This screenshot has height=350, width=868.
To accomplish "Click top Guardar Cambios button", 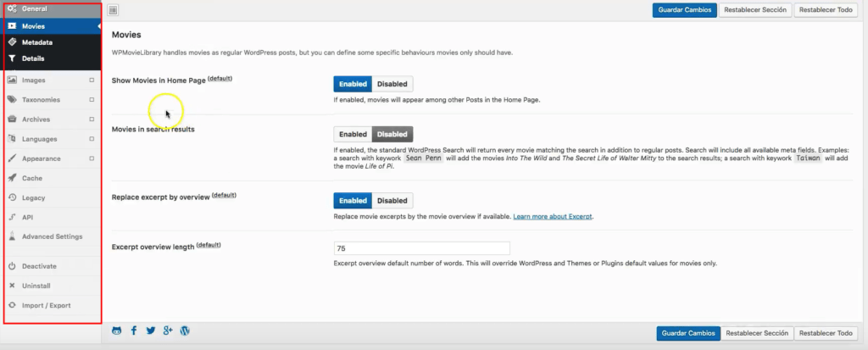I will [x=684, y=10].
